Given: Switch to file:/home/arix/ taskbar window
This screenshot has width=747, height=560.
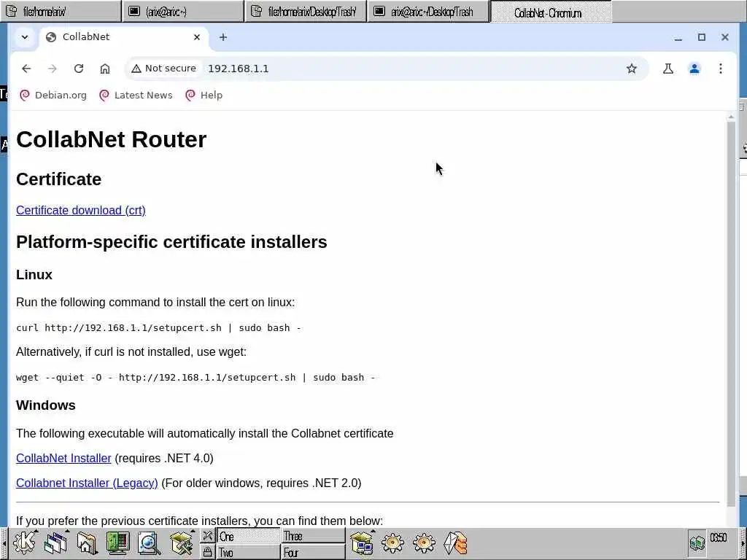Looking at the screenshot, I should tap(61, 12).
